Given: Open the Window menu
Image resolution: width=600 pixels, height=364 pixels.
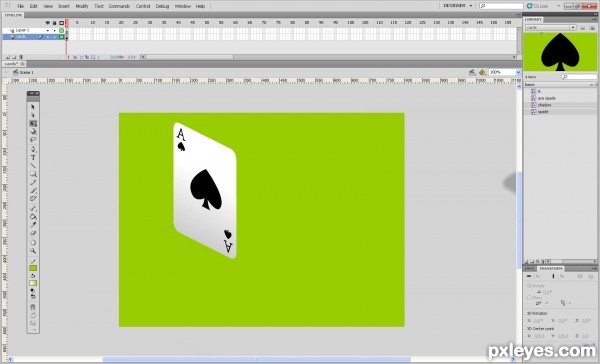Looking at the screenshot, I should coord(183,6).
